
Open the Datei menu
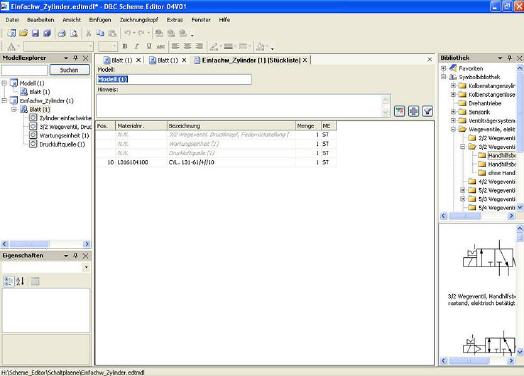12,20
